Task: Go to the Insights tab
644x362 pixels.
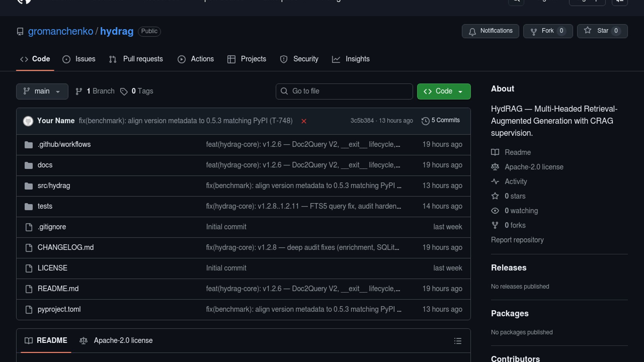Action: [x=351, y=59]
